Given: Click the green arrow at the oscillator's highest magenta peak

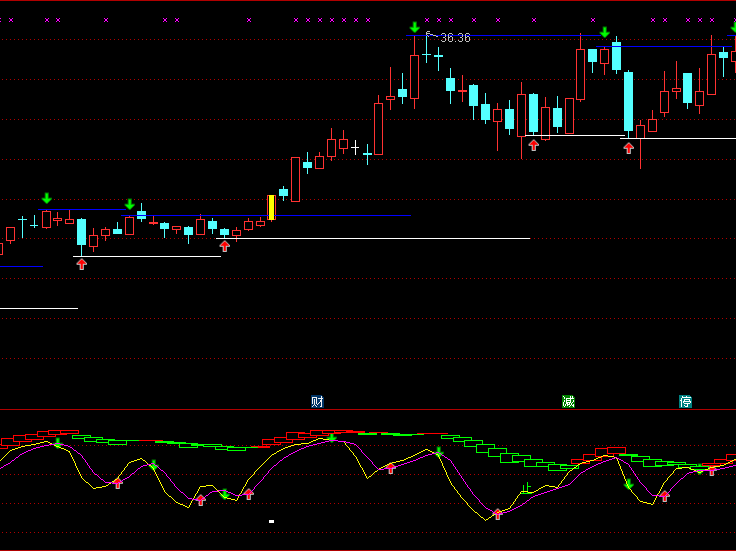Looking at the screenshot, I should pos(332,438).
